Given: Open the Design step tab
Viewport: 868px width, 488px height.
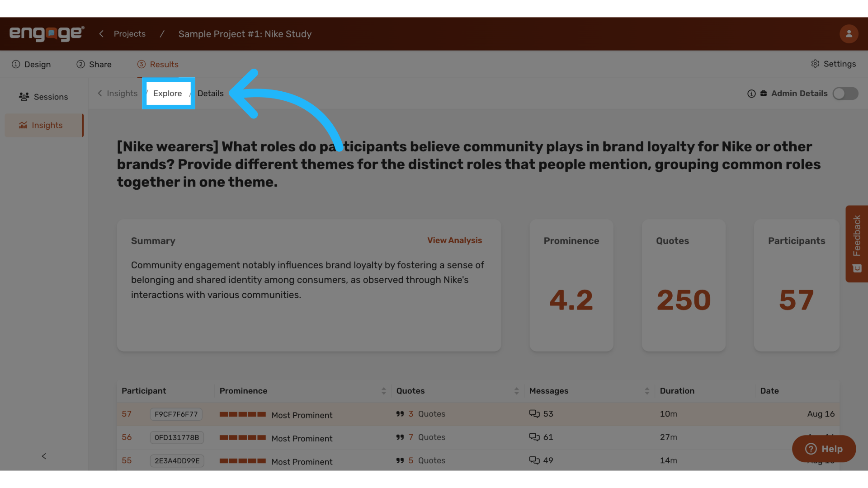Looking at the screenshot, I should [31, 65].
